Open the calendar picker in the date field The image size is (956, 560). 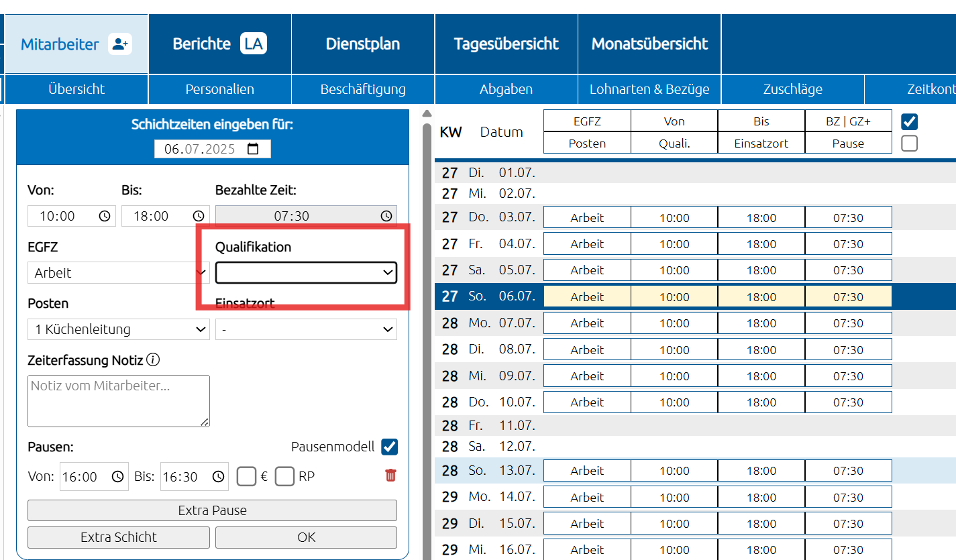[253, 149]
